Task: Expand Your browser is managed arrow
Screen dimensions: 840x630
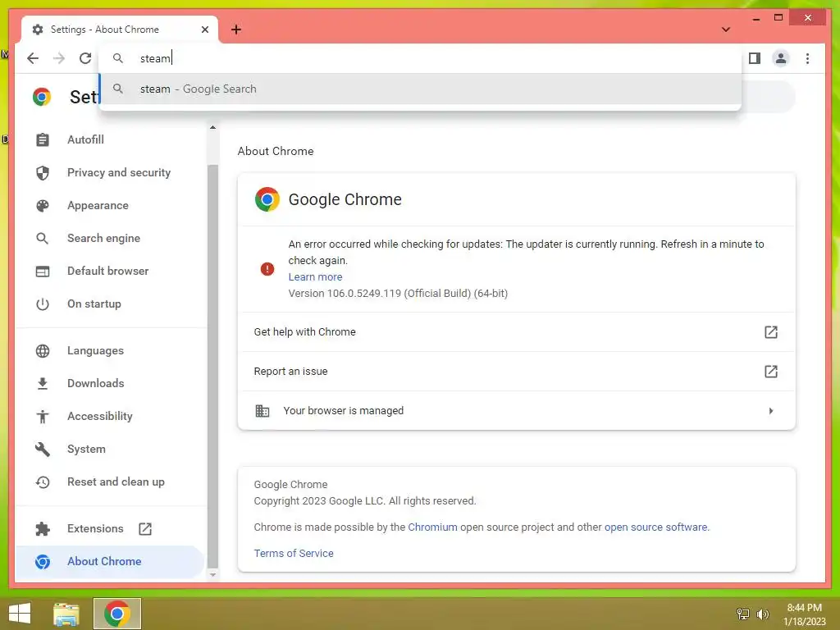Action: point(771,411)
